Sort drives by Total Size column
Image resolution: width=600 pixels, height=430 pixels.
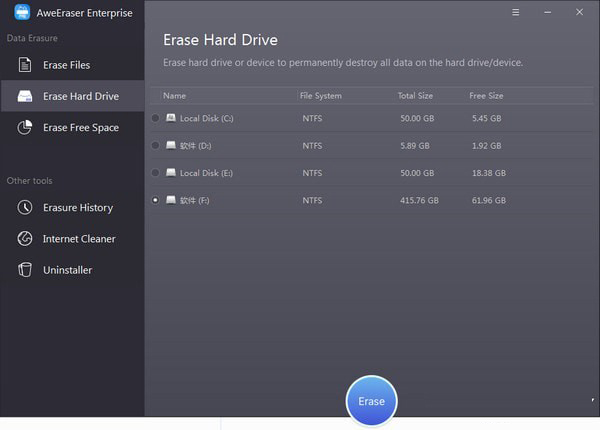(416, 96)
